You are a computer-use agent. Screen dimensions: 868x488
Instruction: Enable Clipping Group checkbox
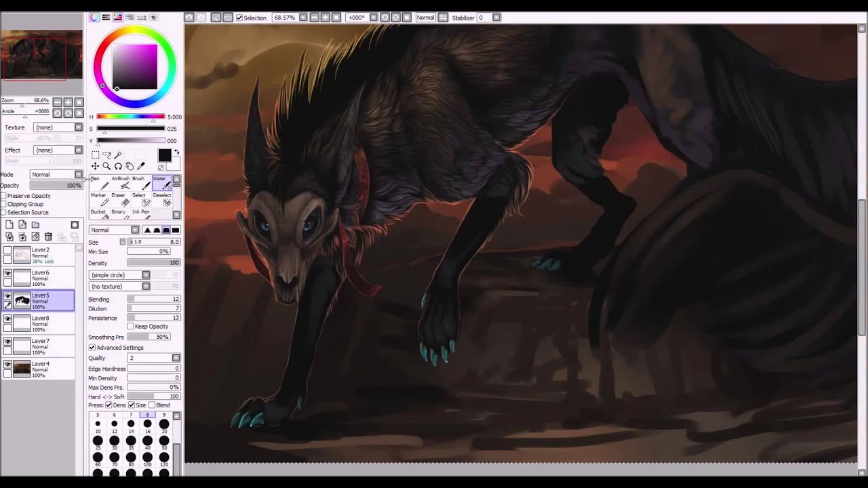pyautogui.click(x=3, y=204)
